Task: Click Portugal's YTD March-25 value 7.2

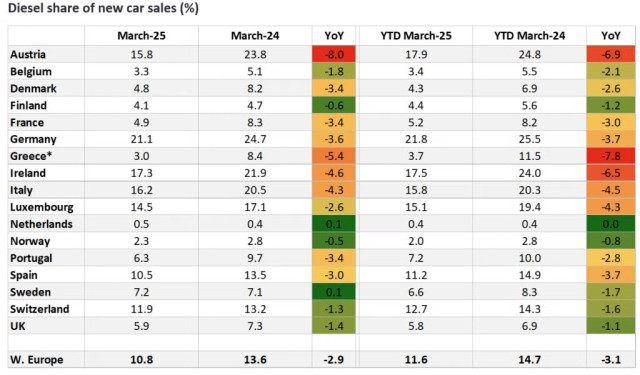Action: (416, 258)
